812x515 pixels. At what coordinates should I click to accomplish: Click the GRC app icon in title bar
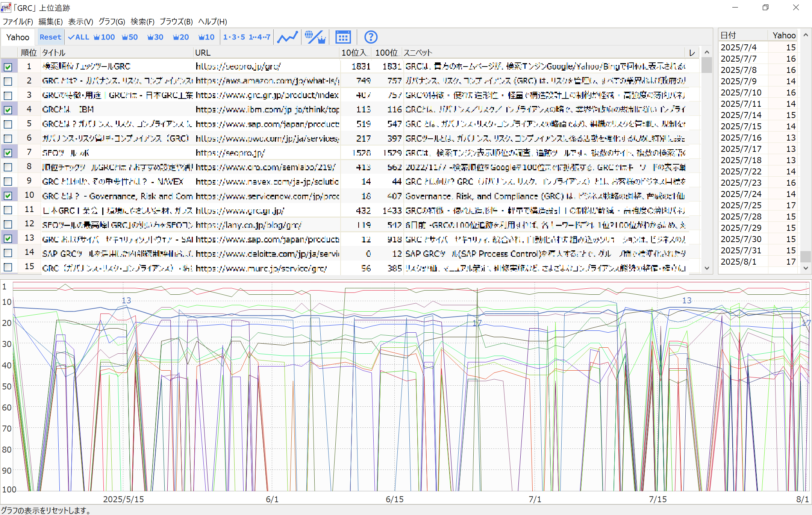6,8
